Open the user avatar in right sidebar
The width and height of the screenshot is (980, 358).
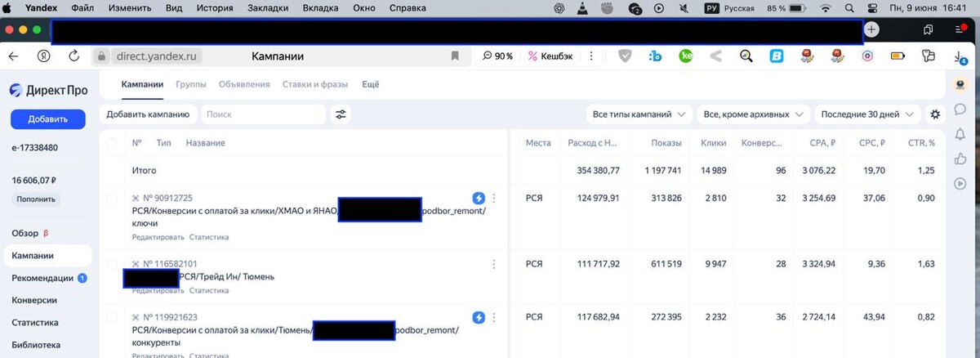point(960,85)
